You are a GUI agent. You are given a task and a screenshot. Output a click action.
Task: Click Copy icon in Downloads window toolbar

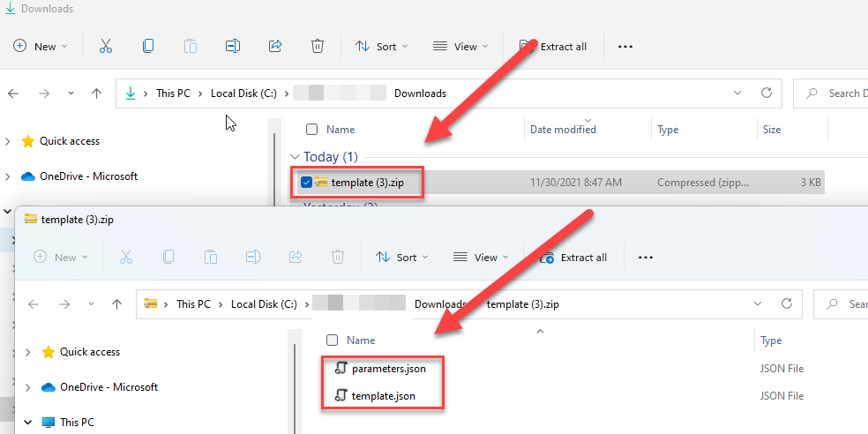(148, 47)
